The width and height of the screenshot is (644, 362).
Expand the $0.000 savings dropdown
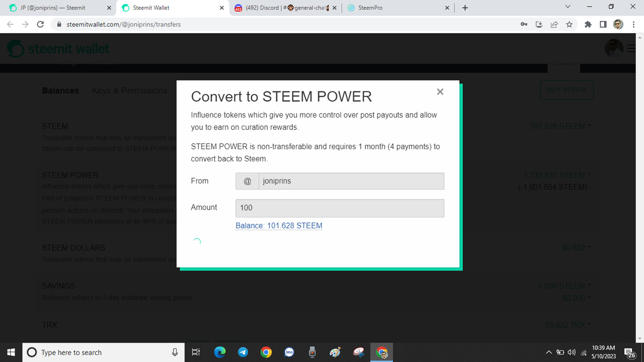pyautogui.click(x=576, y=298)
